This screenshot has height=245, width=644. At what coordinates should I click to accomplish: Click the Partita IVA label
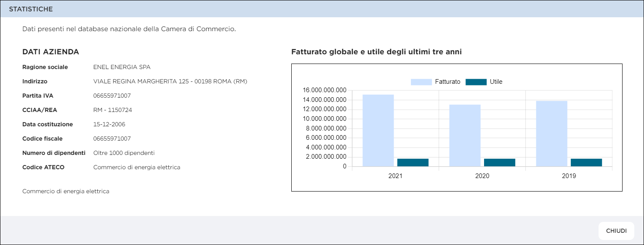(38, 96)
